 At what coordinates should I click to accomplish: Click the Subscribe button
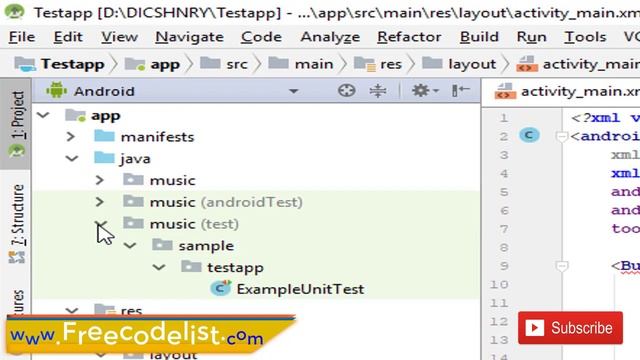(x=570, y=328)
